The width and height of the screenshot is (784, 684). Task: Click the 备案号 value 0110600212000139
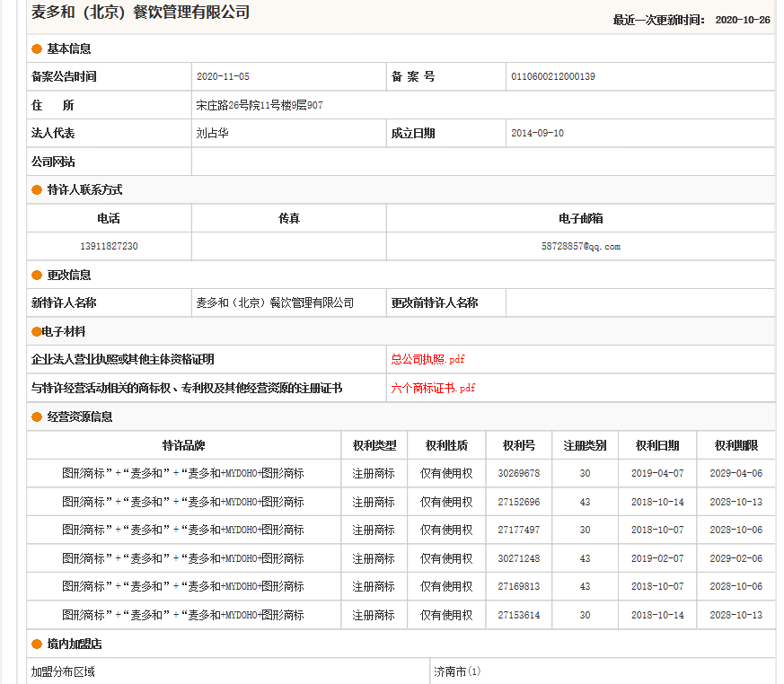552,76
